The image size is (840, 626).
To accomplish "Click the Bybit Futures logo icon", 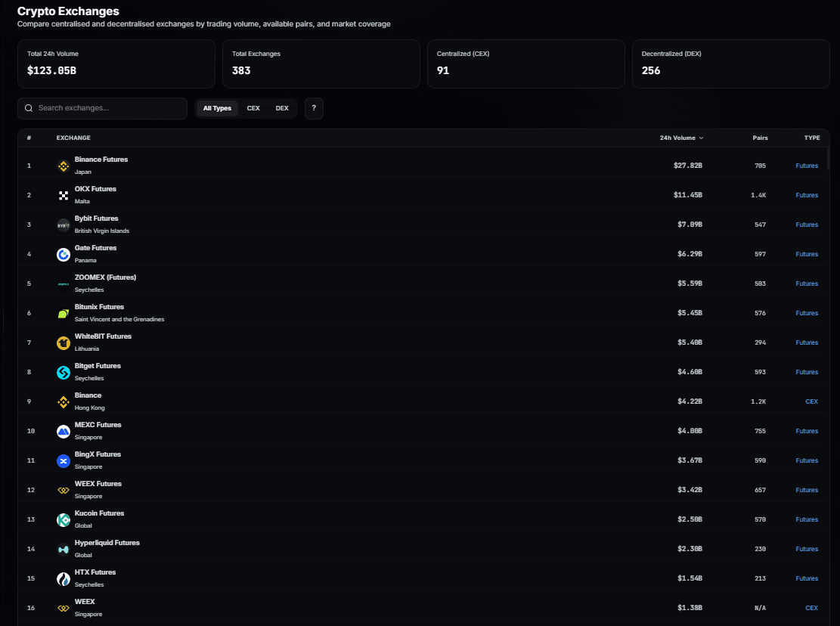I will [64, 225].
